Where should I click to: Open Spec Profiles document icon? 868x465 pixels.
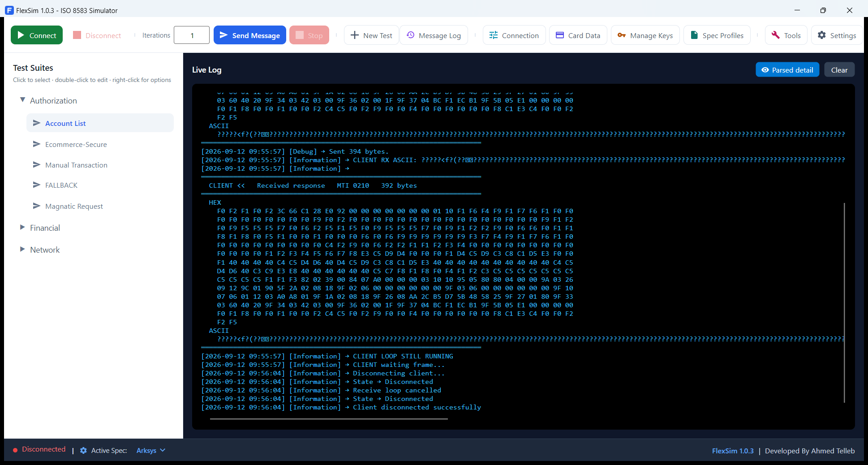694,35
